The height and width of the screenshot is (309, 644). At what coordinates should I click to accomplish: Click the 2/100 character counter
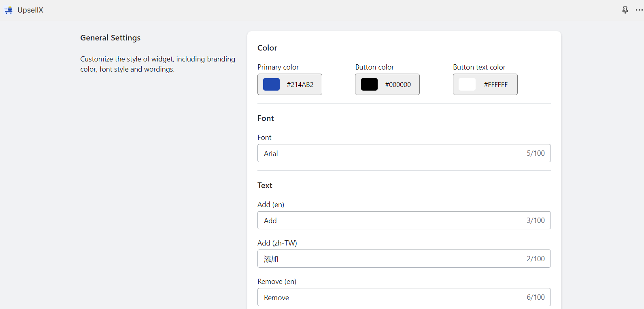point(536,259)
